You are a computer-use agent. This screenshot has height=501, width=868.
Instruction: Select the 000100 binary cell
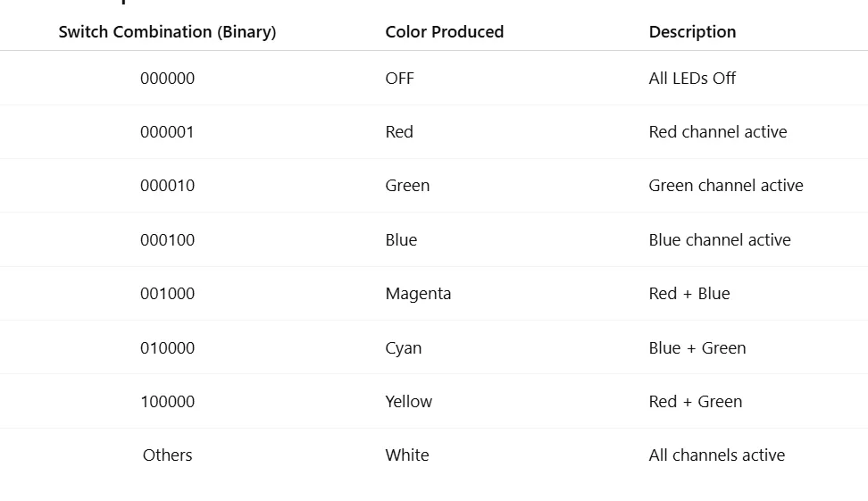[x=167, y=239]
